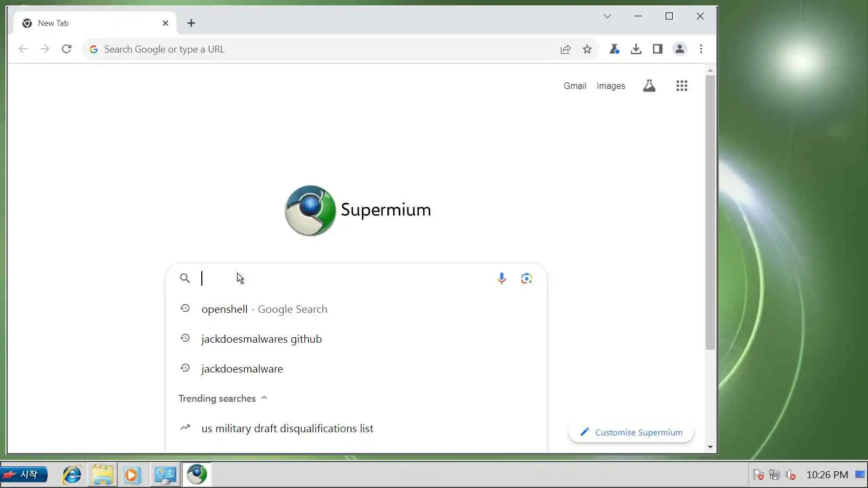Click the vertical scrollbar thumb
This screenshot has height=488, width=868.
pyautogui.click(x=710, y=213)
